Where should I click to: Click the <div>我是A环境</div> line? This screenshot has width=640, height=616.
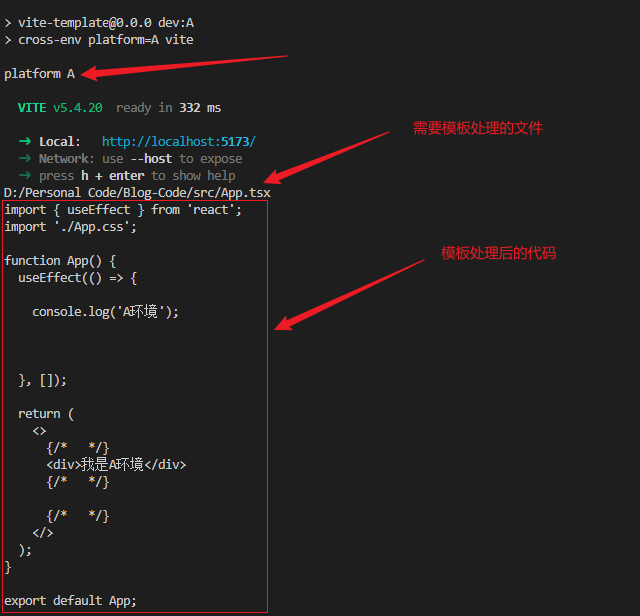[x=116, y=464]
